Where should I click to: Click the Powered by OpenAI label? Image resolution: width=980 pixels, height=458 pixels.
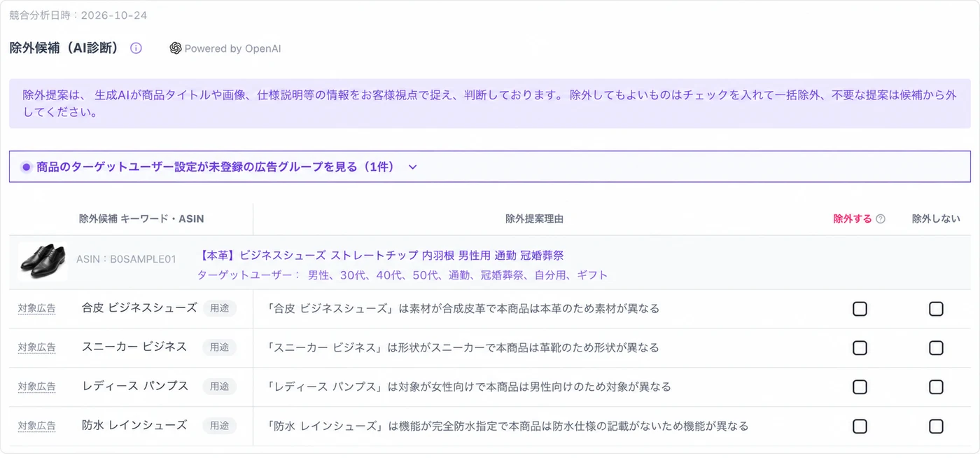click(232, 48)
